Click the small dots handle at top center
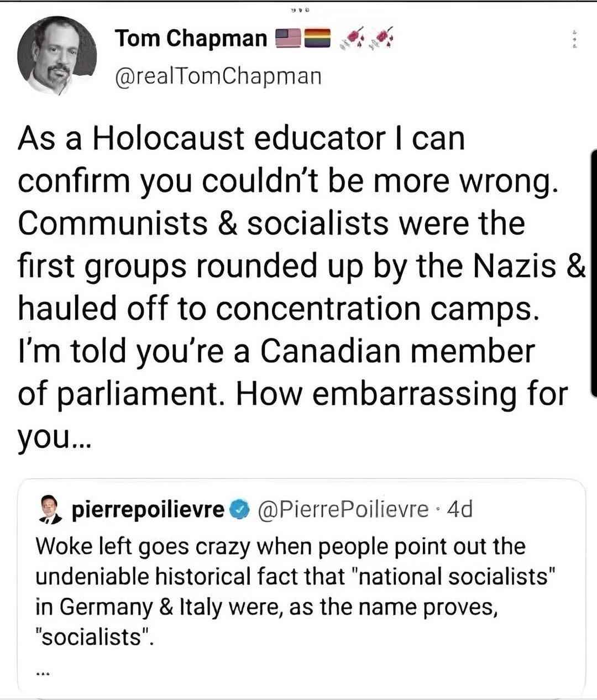 click(299, 9)
